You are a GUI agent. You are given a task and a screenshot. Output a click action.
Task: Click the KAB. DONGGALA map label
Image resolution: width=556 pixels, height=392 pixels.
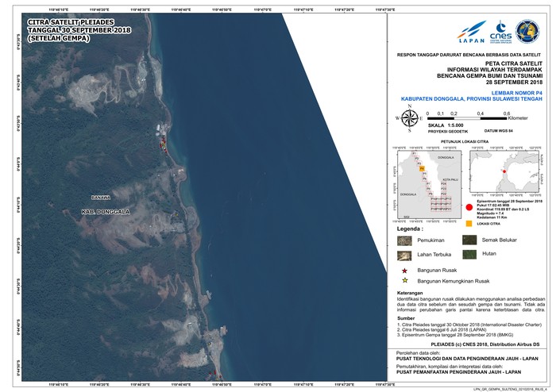[x=107, y=212]
